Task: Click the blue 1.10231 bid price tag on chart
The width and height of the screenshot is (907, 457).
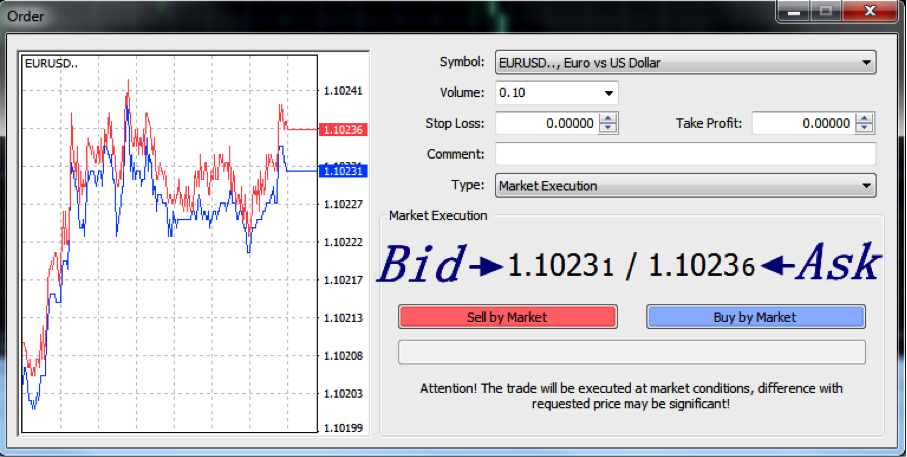Action: click(x=342, y=171)
